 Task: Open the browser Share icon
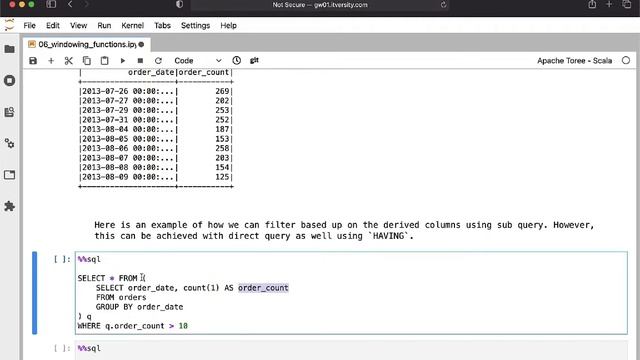click(x=592, y=4)
